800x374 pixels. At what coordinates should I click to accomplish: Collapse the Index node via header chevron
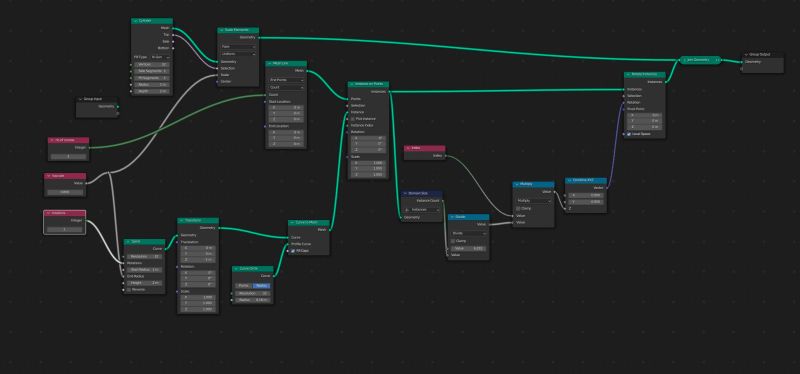pyautogui.click(x=408, y=148)
